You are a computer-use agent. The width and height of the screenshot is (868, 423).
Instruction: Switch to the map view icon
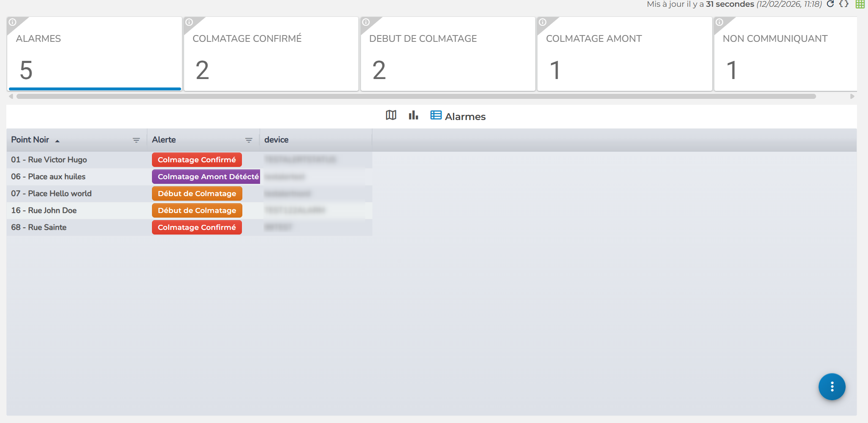(x=391, y=115)
